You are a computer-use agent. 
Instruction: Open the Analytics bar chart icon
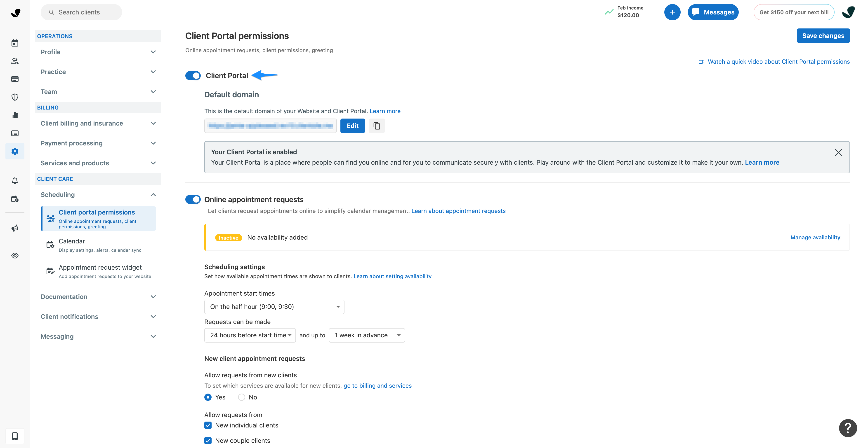(x=15, y=115)
